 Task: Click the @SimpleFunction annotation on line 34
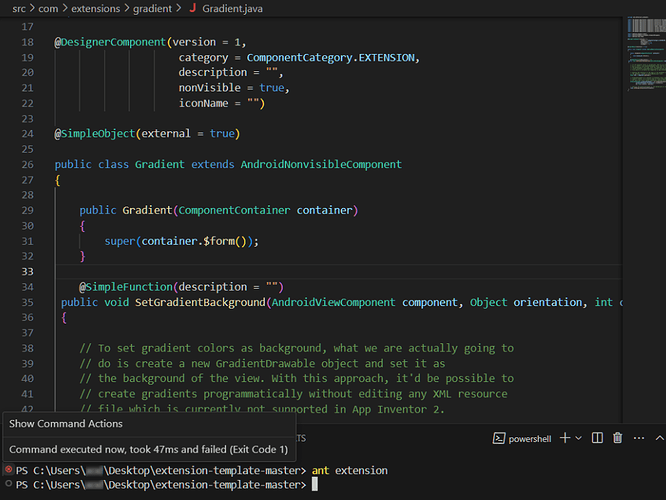coord(126,287)
